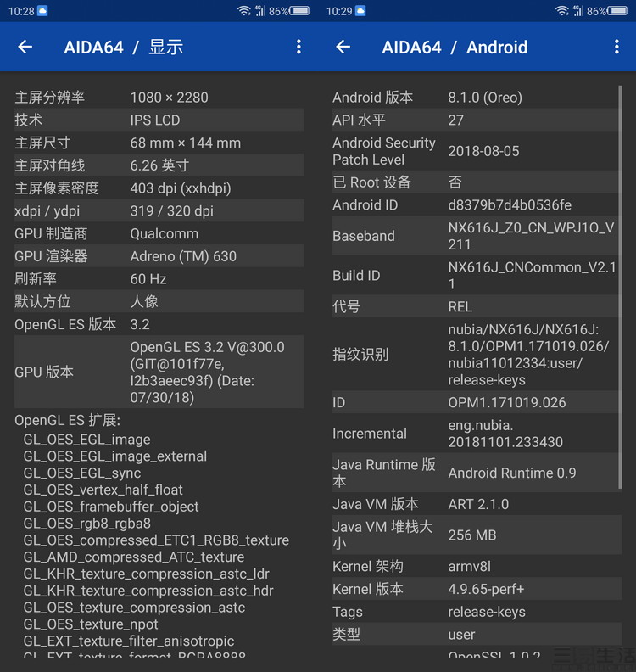
Task: Open overflow menu on the 显示 screen
Action: pos(298,48)
